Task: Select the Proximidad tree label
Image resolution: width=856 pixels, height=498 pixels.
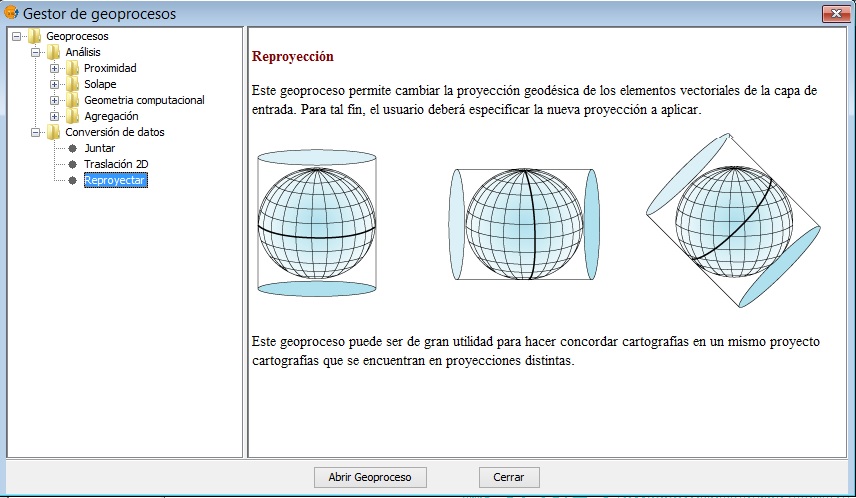Action: tap(110, 68)
